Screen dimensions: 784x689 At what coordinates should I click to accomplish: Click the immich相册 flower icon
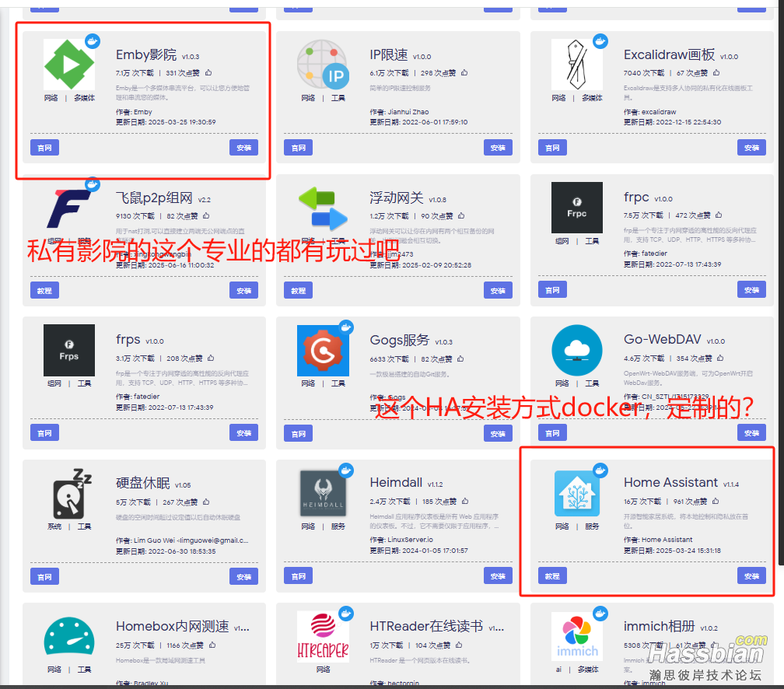point(576,636)
